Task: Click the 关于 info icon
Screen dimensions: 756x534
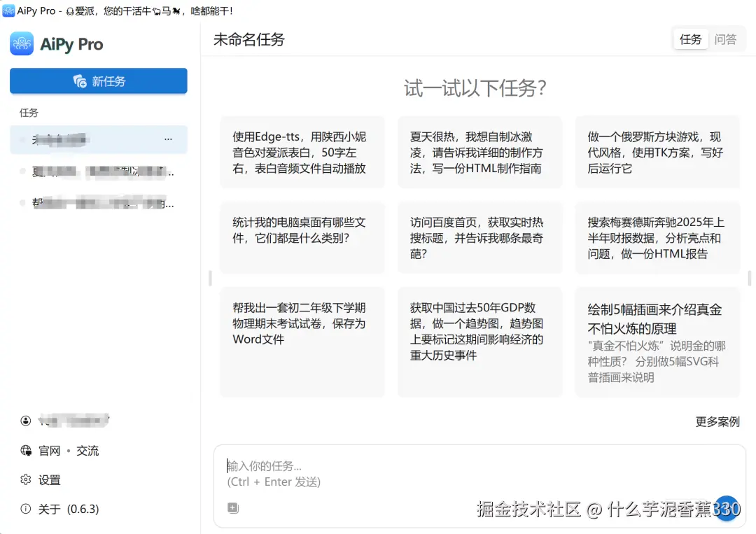Action: pos(24,510)
